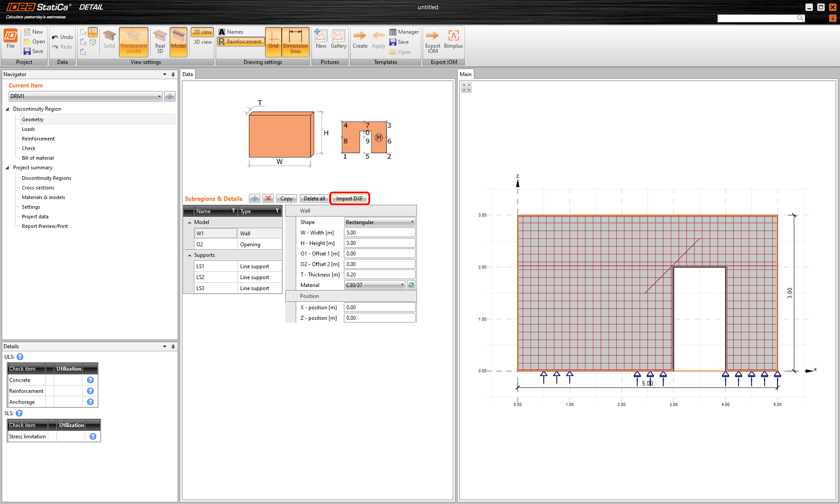Open the Shape dropdown showing Rectangular
Screen dimensions: 840x504
pos(379,222)
